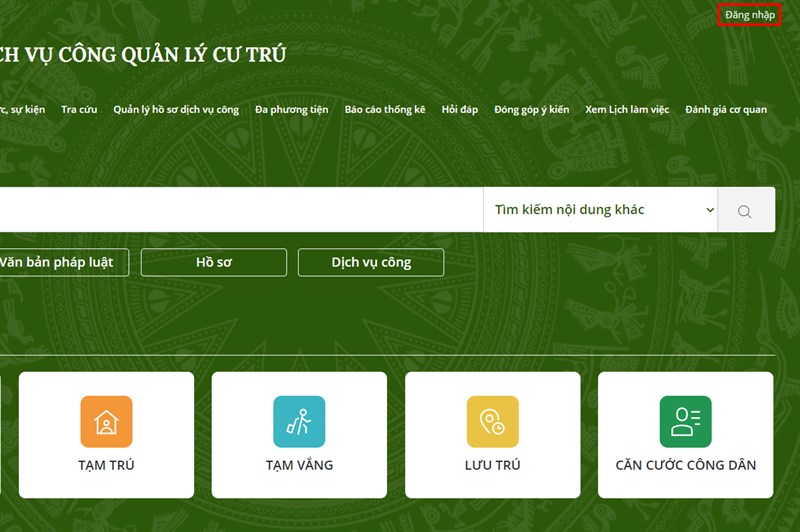Image resolution: width=800 pixels, height=532 pixels.
Task: Focus the main search text field
Action: [x=241, y=210]
